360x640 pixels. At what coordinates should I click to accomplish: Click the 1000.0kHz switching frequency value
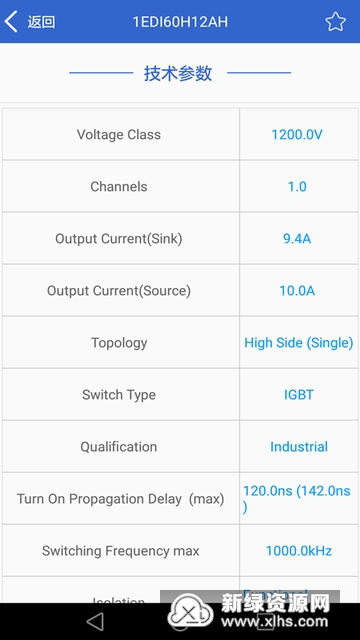tap(299, 551)
